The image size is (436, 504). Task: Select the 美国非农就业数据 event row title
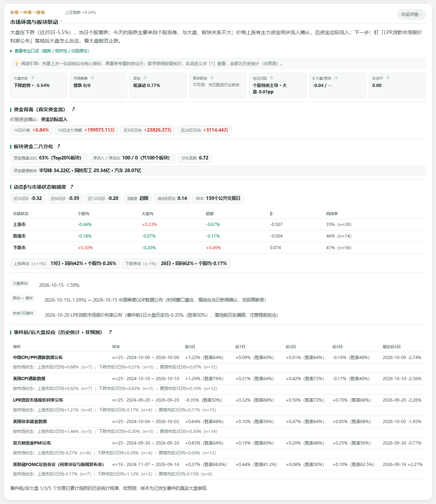coord(30,422)
